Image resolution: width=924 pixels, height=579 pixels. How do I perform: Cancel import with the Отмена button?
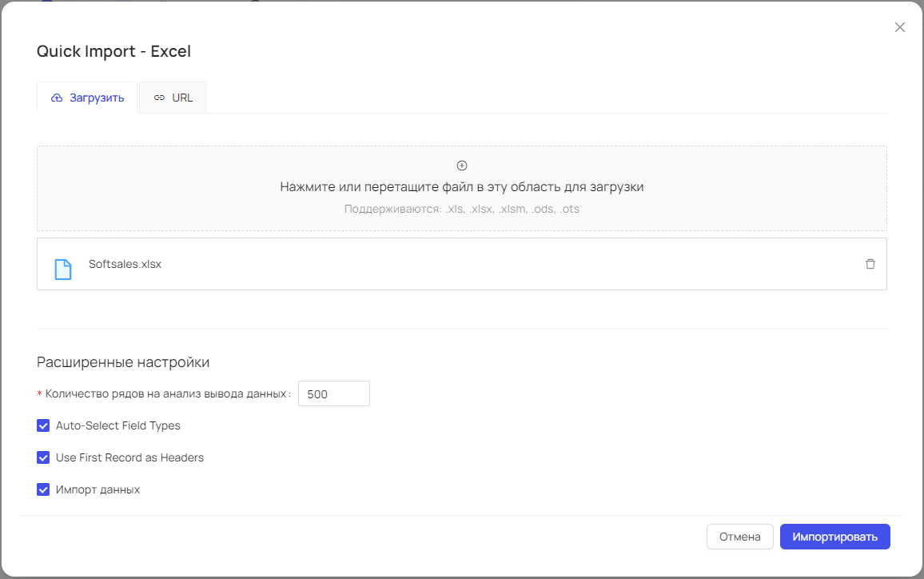pos(739,537)
